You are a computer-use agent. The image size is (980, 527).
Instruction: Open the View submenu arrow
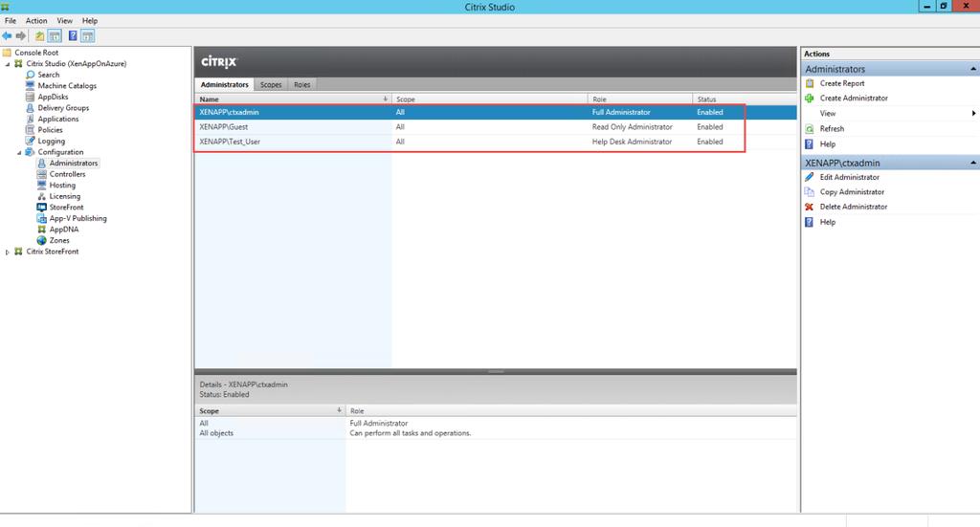point(973,114)
